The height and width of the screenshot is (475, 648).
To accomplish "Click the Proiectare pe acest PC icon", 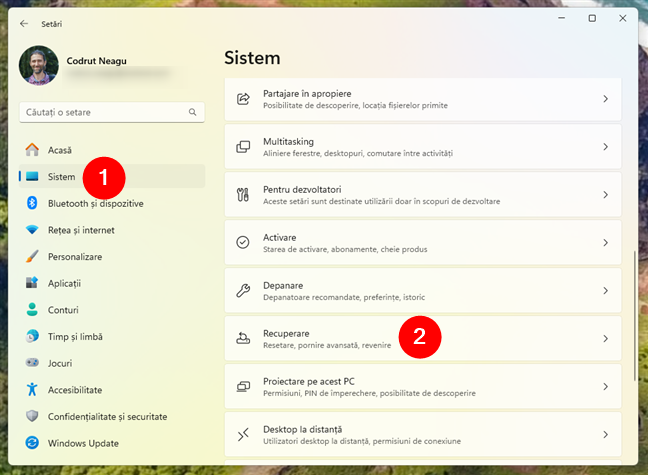I will coord(243,386).
